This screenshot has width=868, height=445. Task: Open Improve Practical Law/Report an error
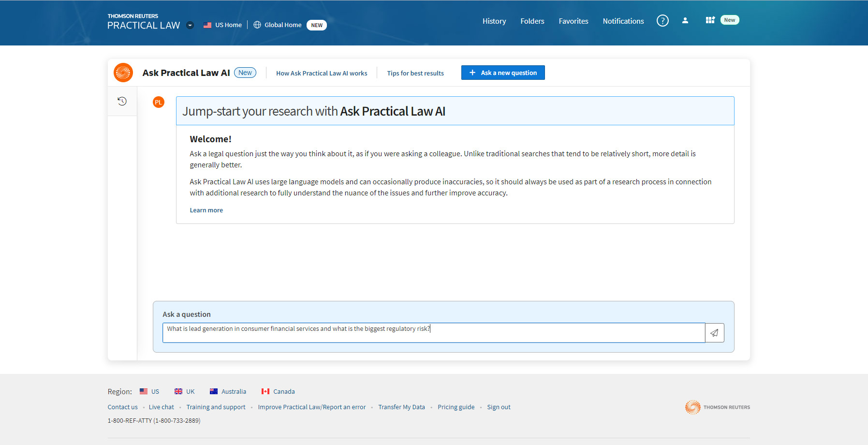312,407
